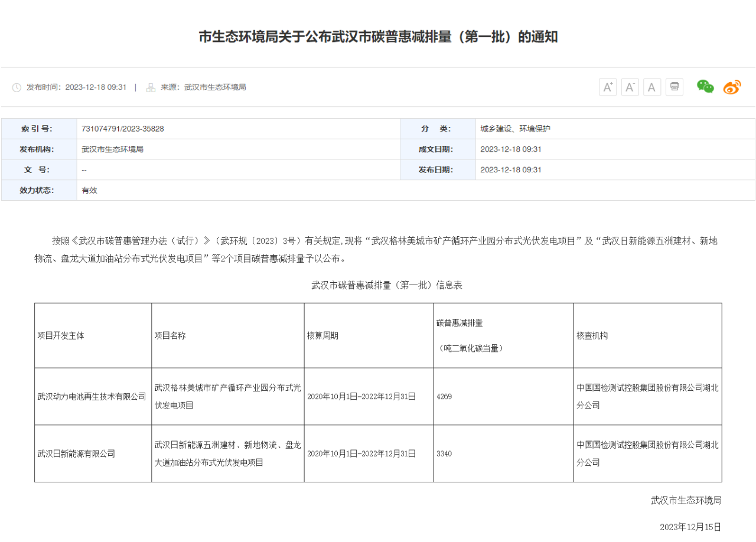Click the emission reduction value 4269
The width and height of the screenshot is (756, 542).
[x=444, y=397]
